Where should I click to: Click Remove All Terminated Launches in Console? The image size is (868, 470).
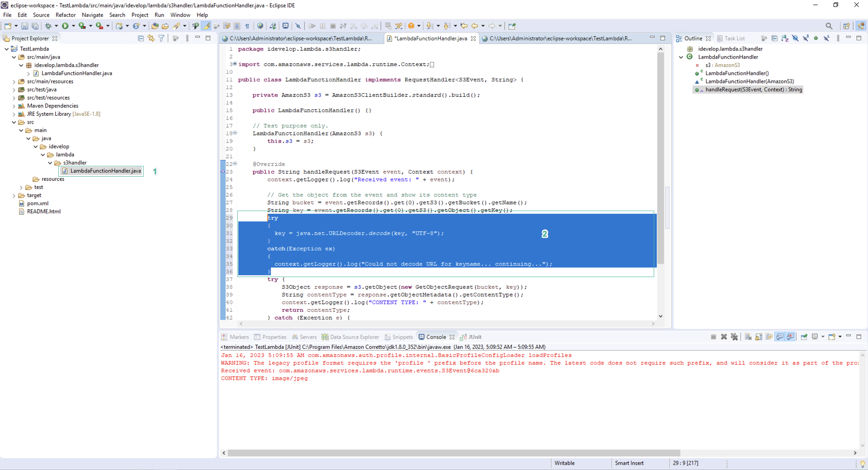click(x=734, y=337)
